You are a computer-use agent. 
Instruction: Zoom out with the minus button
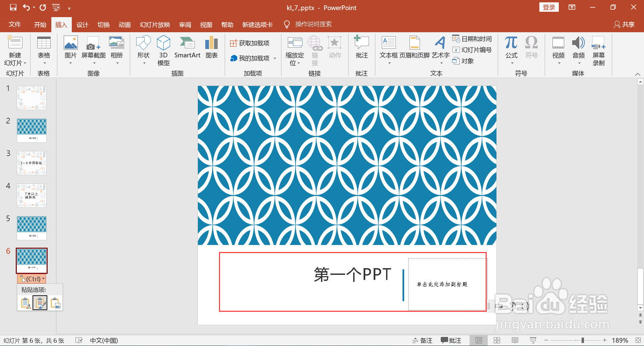[x=546, y=340]
